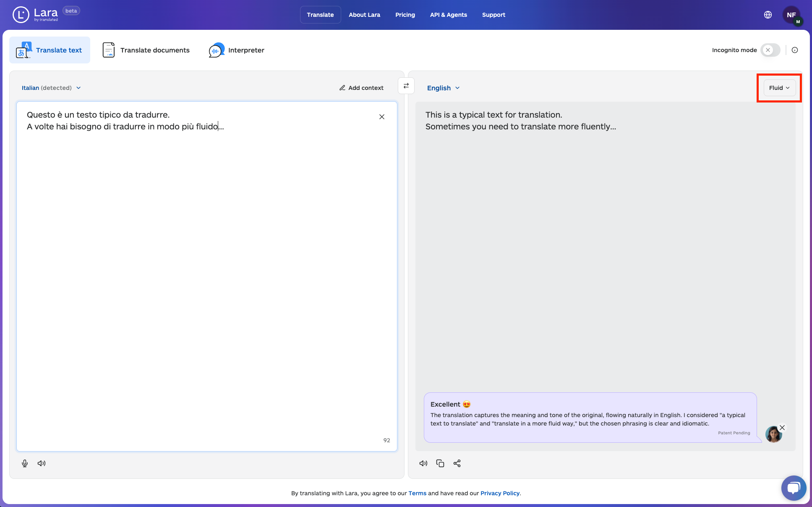Viewport: 812px width, 507px height.
Task: Select the Interpreter tab
Action: [x=237, y=50]
